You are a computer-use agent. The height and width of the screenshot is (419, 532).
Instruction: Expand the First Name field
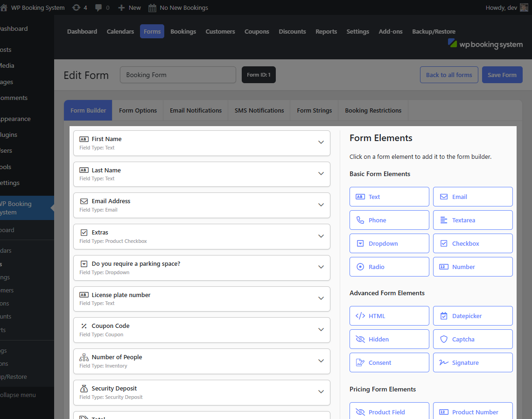coord(321,142)
